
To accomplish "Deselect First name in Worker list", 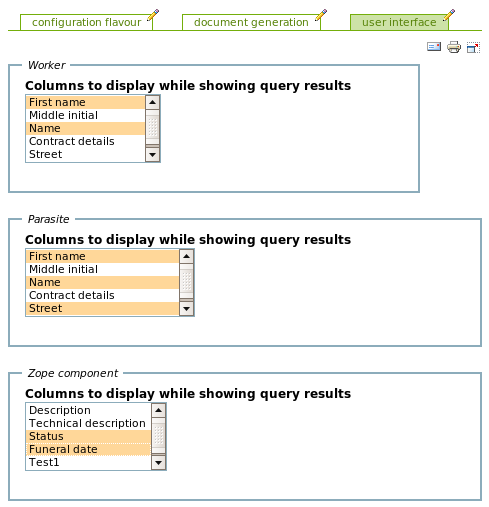I will [x=86, y=102].
